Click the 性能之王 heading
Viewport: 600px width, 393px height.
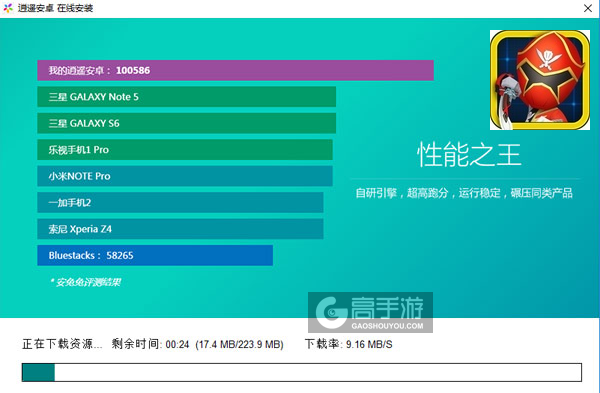(469, 155)
